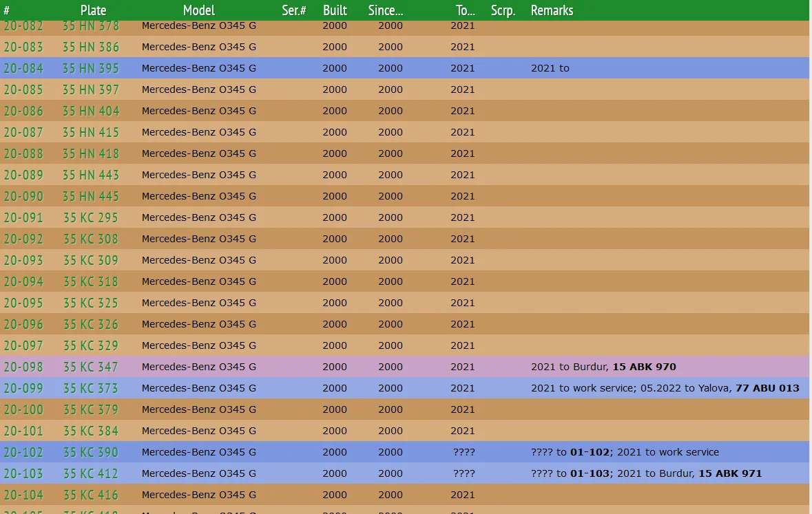Click plate 35 HN 445
The height and width of the screenshot is (514, 812).
click(91, 196)
